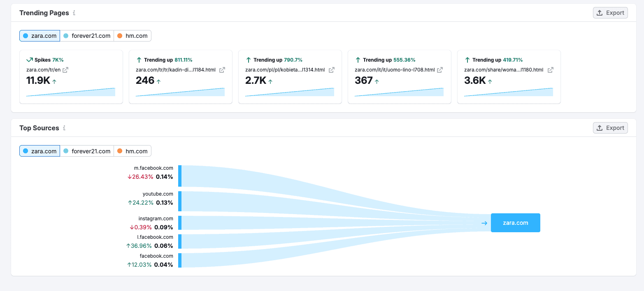This screenshot has width=644, height=291.
Task: Click the sparkline chart in the 3.6K card
Action: click(509, 92)
